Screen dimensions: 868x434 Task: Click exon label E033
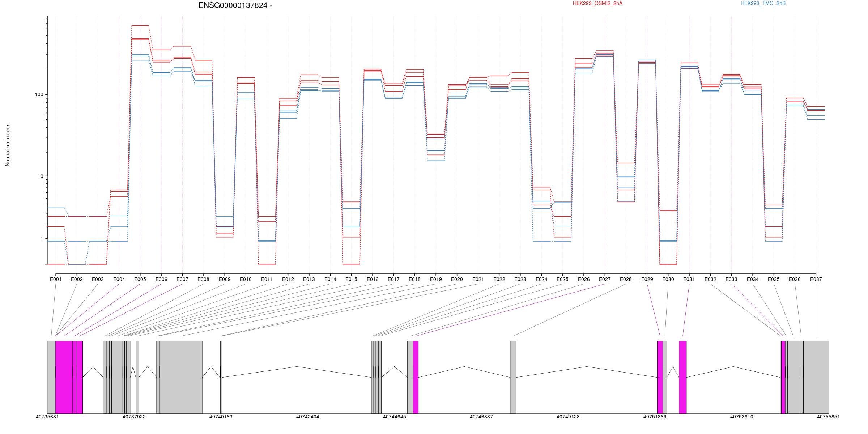[731, 279]
